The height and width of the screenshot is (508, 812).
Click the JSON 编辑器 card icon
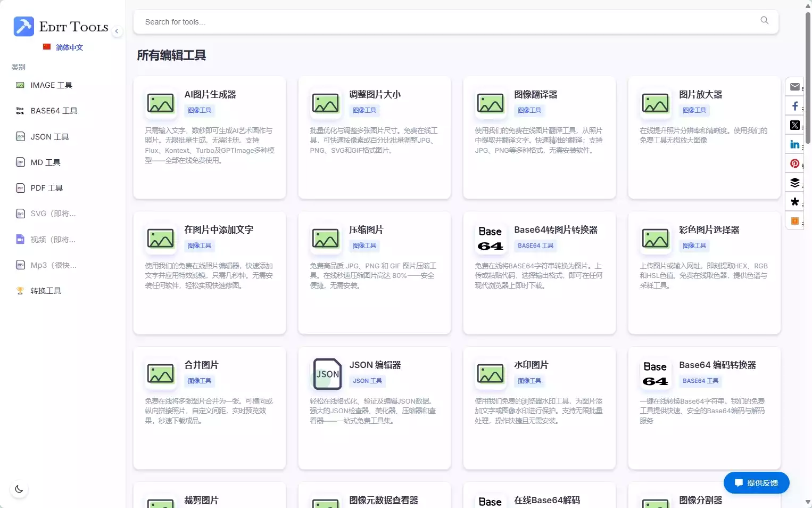327,374
